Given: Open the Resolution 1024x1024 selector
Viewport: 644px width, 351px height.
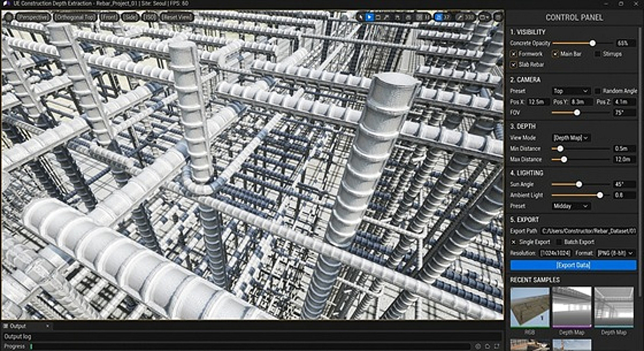Looking at the screenshot, I should pos(557,253).
